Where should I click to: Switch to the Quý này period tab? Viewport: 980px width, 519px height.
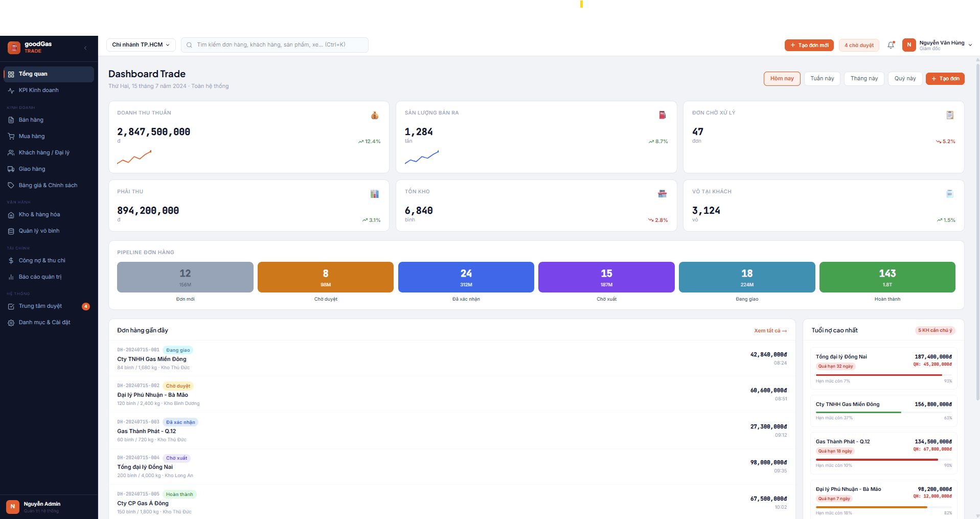coord(905,79)
